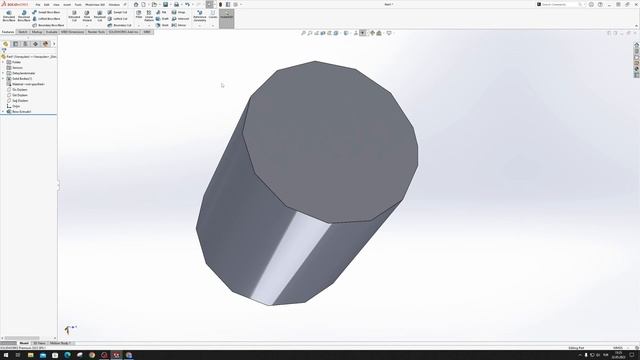Screen dimensions: 640x360
Task: Use the Mirror feature tool
Action: [179, 25]
